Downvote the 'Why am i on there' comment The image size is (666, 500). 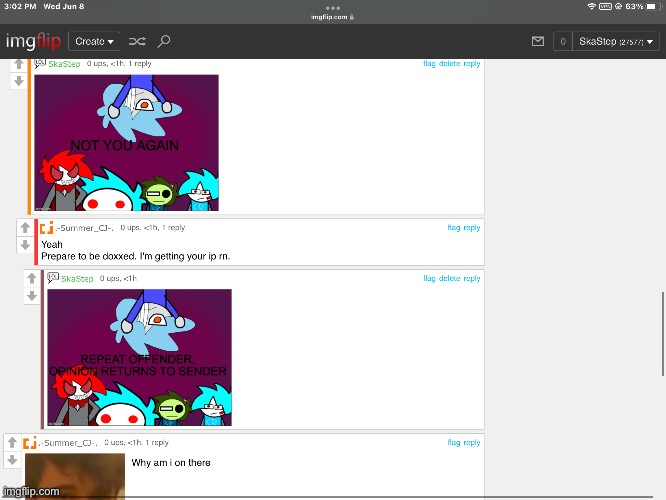click(x=12, y=460)
